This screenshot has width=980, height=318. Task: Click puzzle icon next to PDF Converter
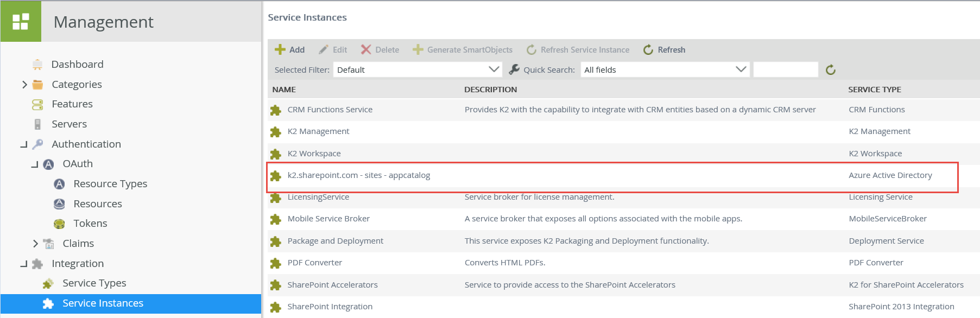tap(276, 263)
